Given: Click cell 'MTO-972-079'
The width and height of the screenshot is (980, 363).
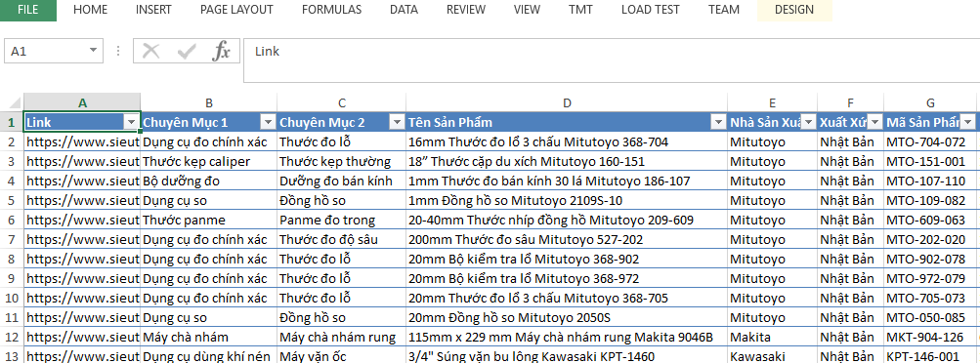Looking at the screenshot, I should coord(930,279).
